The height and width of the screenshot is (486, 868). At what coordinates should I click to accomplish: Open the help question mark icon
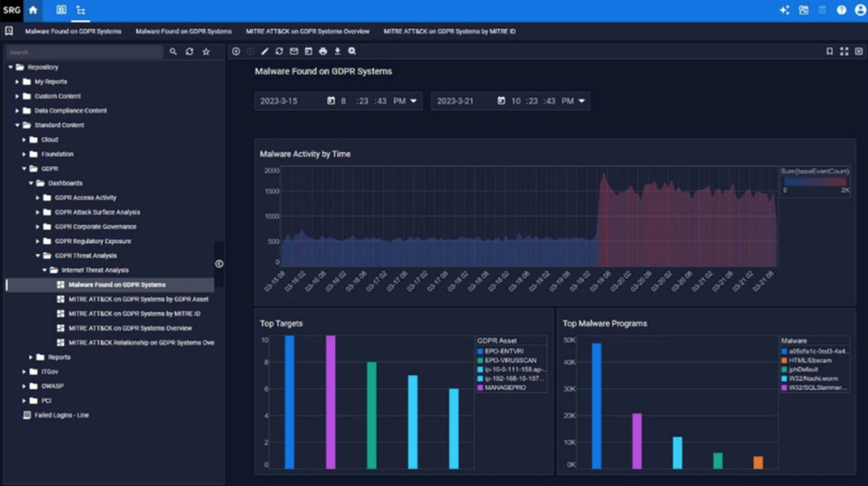point(841,10)
